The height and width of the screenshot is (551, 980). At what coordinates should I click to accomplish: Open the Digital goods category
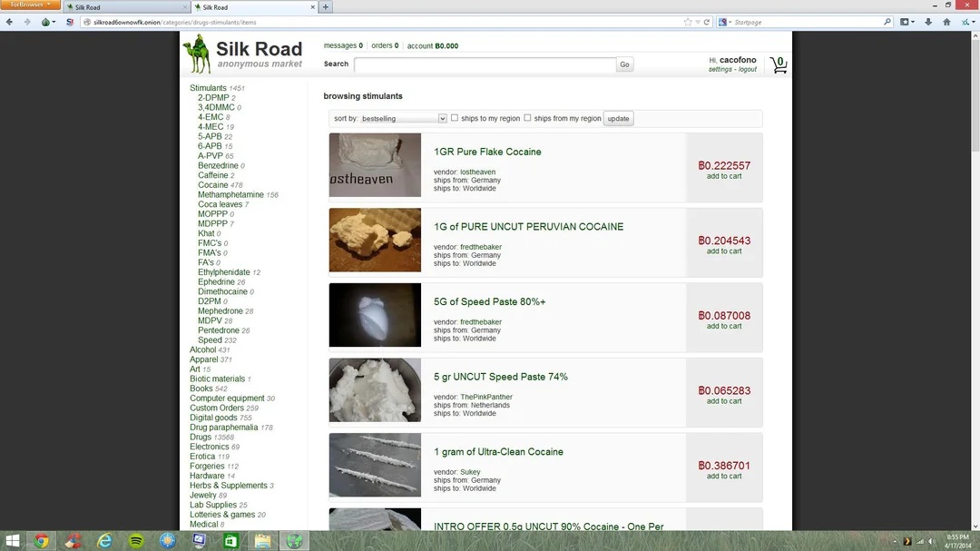point(213,418)
